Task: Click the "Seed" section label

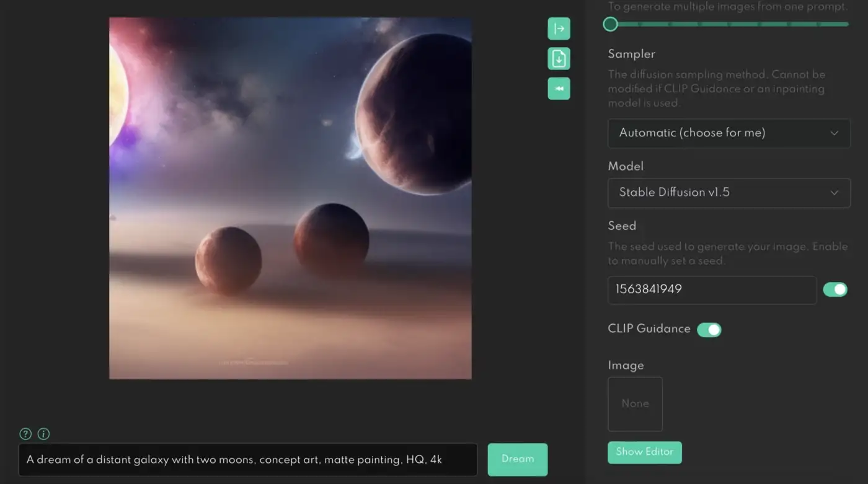Action: [622, 226]
